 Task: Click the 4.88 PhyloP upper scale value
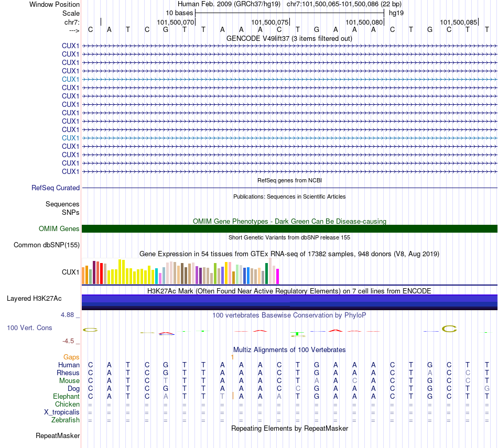67,314
